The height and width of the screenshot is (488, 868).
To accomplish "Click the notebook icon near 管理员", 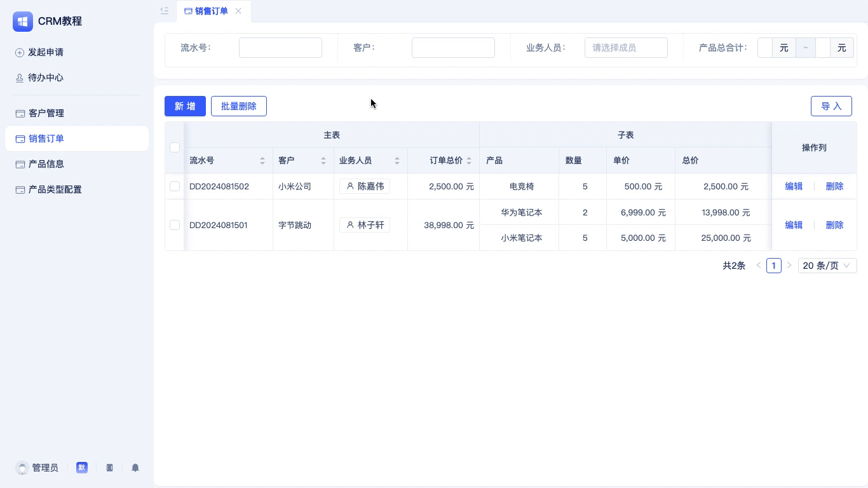I will 109,468.
